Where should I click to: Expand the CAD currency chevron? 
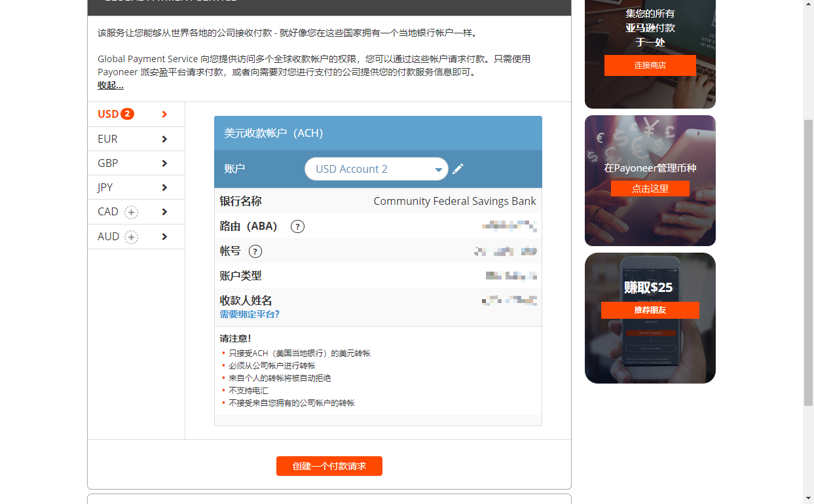click(164, 211)
